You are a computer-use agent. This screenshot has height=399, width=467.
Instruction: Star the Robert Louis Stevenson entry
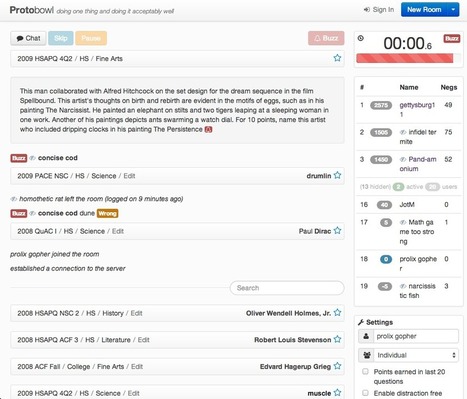point(337,339)
